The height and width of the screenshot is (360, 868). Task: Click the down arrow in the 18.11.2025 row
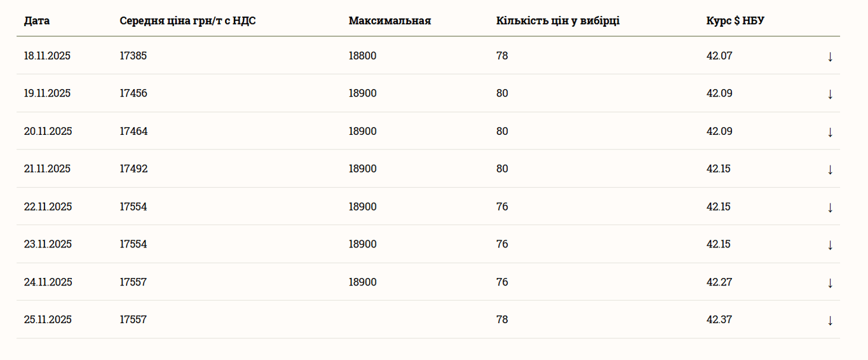pyautogui.click(x=830, y=57)
